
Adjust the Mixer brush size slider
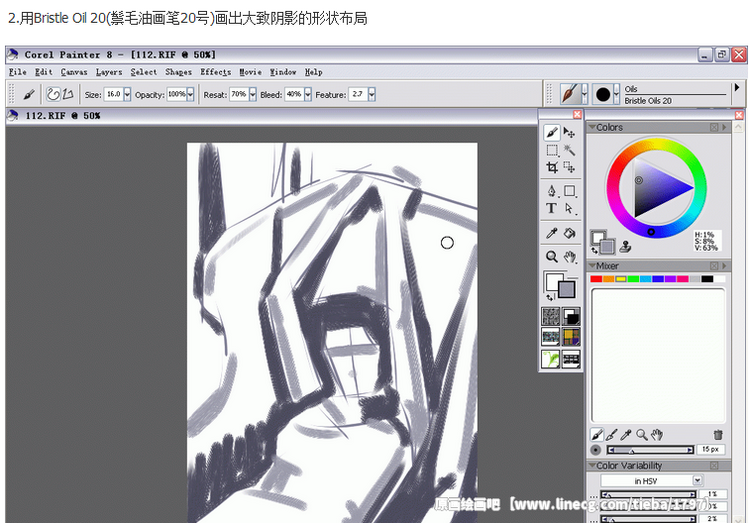[x=651, y=450]
